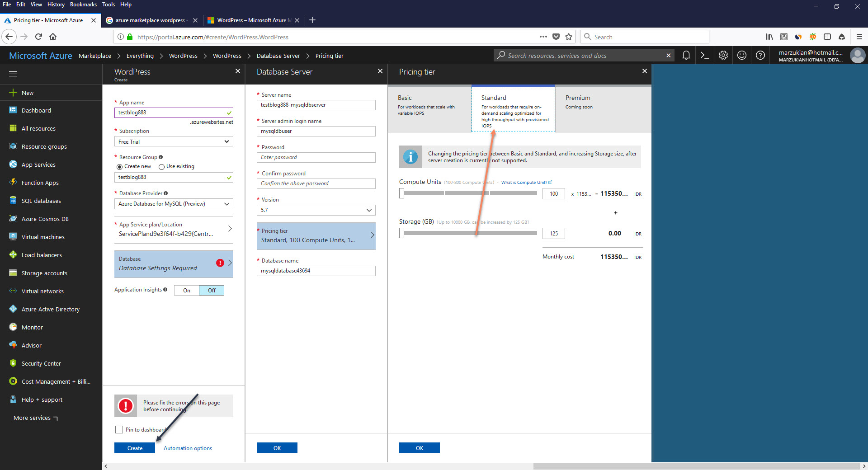Open the Bookmarks menu
Screen dimensions: 868x470
click(83, 5)
